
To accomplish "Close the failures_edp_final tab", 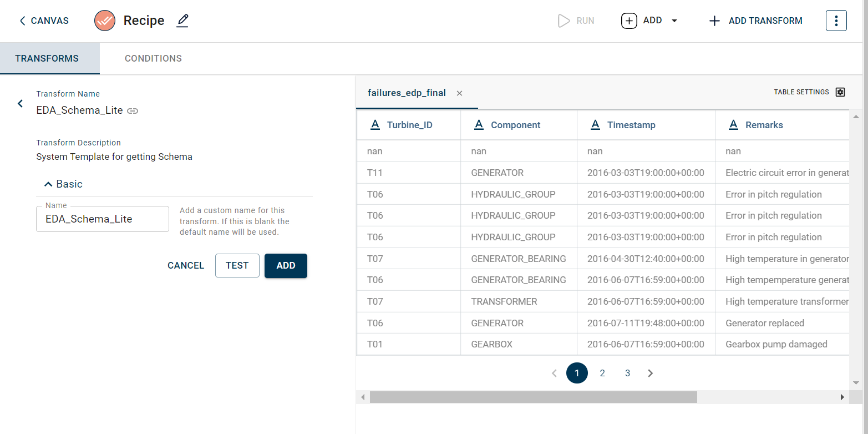I will click(459, 93).
